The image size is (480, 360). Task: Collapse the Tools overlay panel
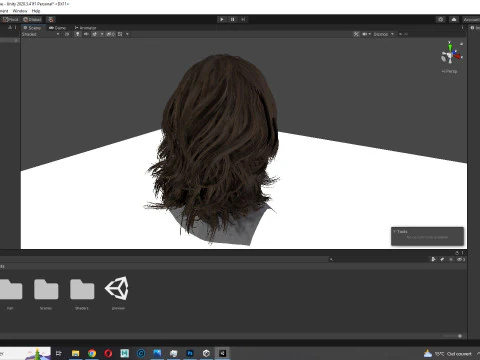(394, 231)
